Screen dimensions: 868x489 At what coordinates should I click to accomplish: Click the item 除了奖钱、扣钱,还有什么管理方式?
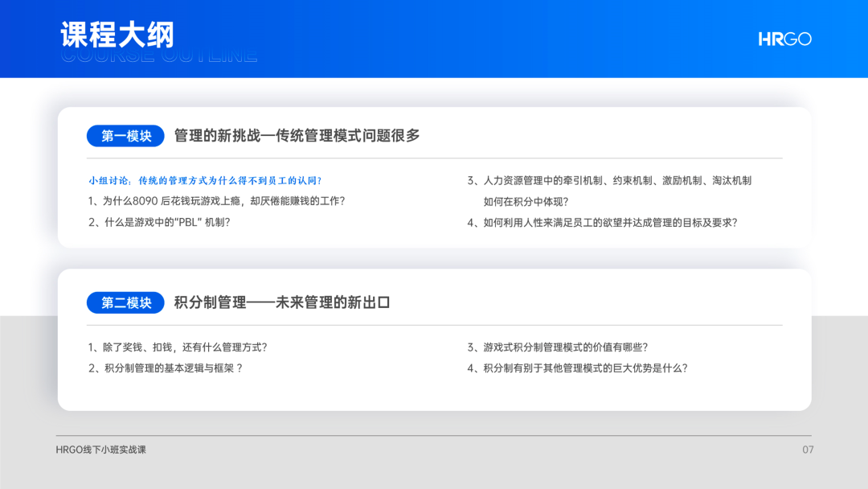(177, 347)
